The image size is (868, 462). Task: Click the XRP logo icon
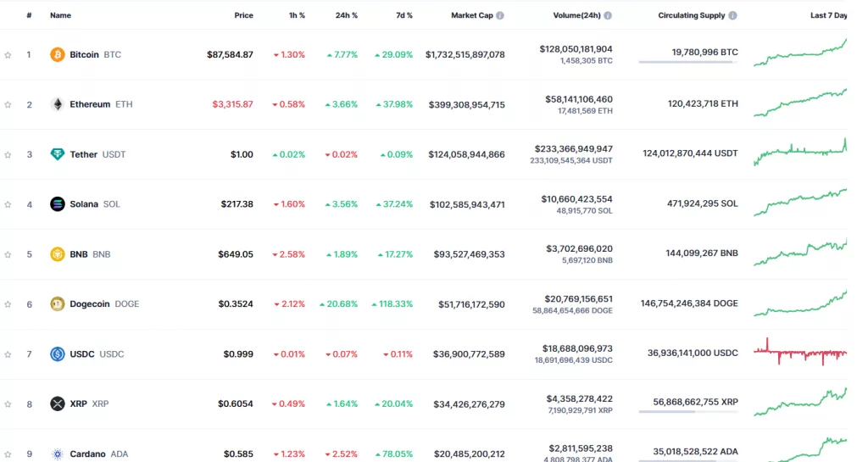point(58,404)
